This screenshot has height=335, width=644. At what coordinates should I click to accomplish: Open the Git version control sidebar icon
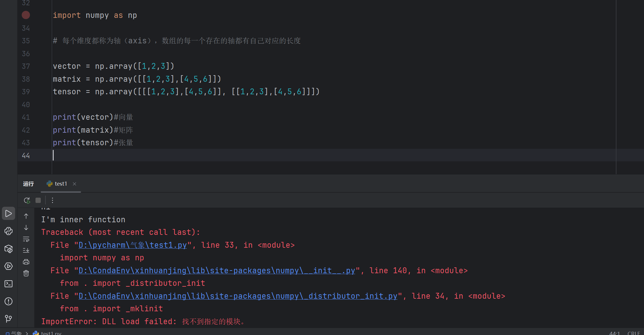click(x=9, y=318)
